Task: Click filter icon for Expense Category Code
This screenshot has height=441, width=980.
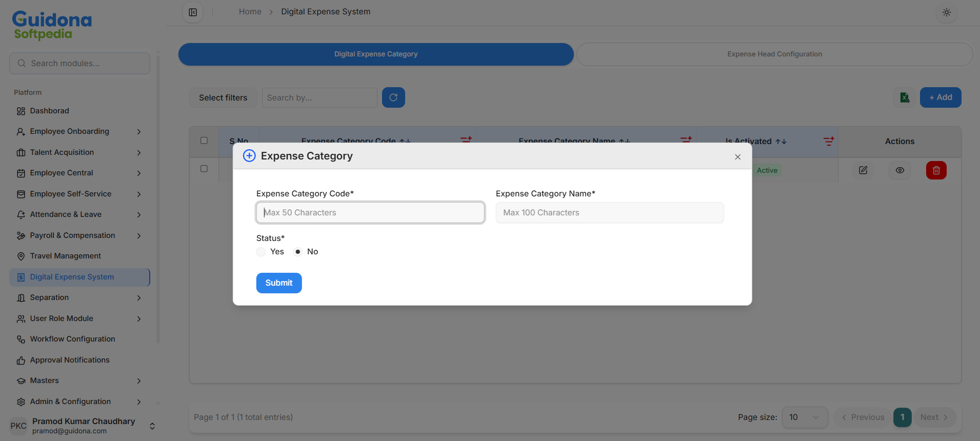Action: (466, 139)
